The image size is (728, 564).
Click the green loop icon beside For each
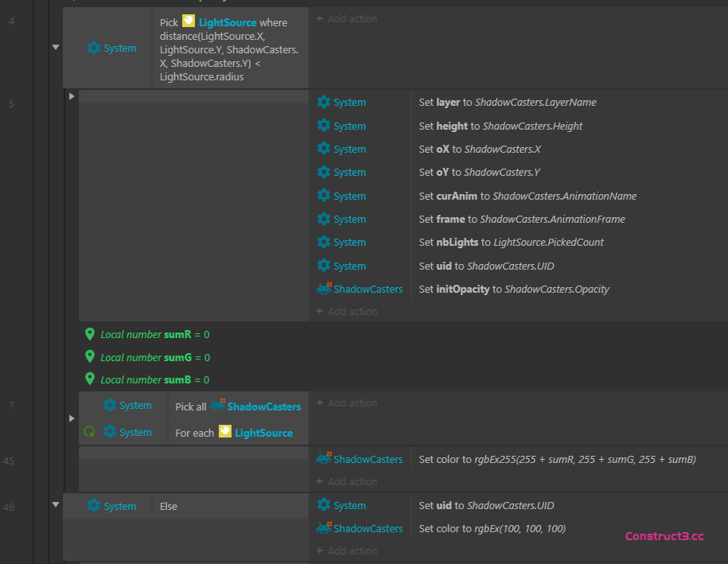(90, 432)
